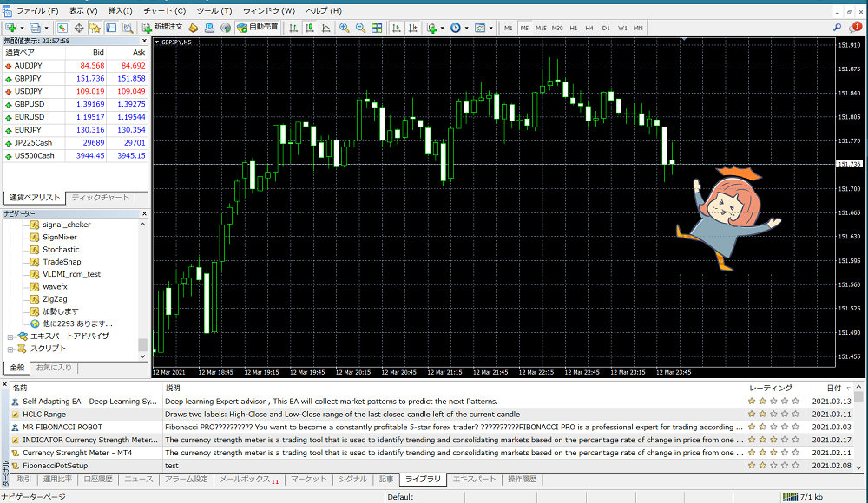Expand the new chart dropdown arrow
The image size is (868, 503).
click(23, 29)
